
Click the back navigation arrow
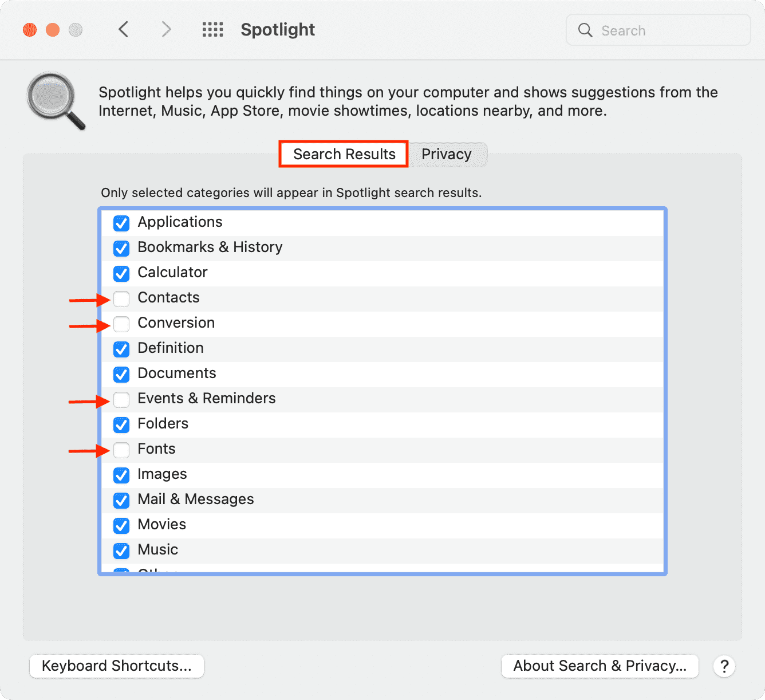[x=123, y=29]
